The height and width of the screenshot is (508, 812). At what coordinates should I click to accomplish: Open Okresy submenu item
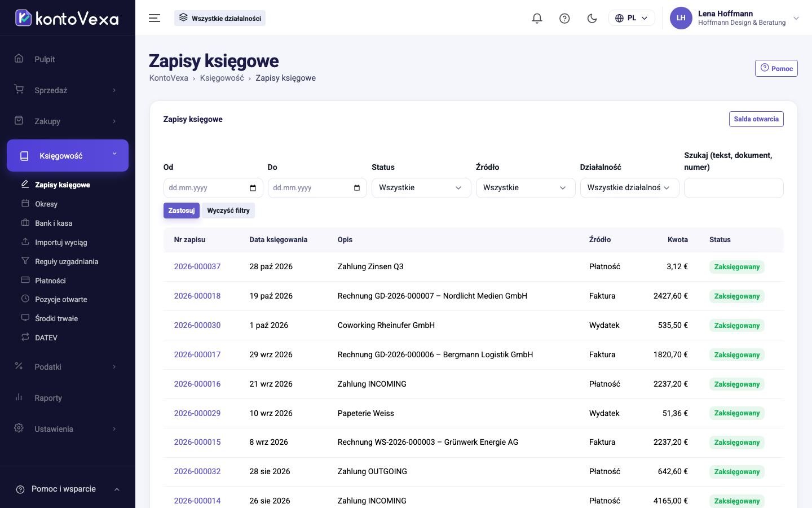click(46, 204)
